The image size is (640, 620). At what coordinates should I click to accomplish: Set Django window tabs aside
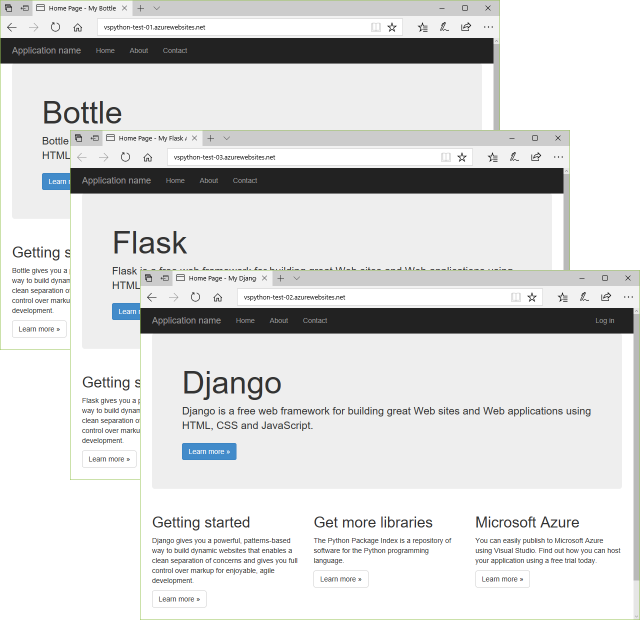tap(165, 278)
